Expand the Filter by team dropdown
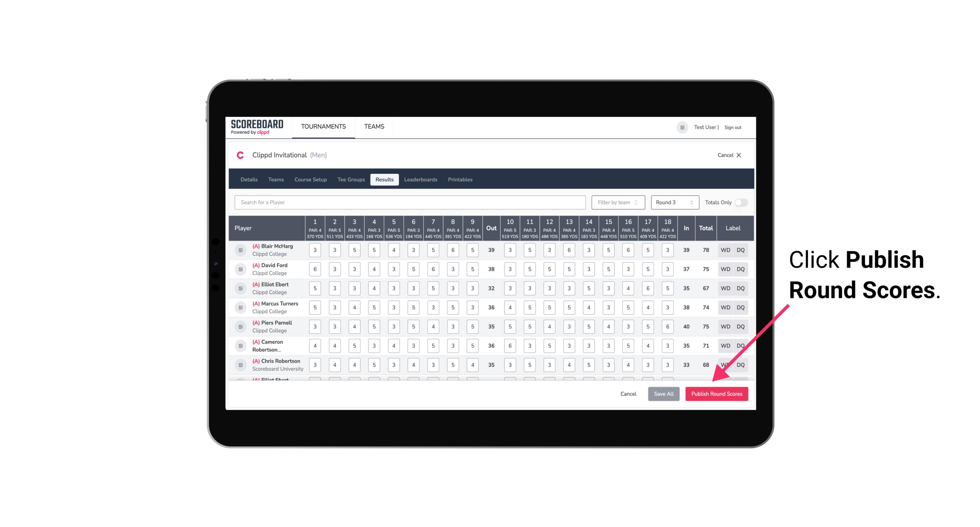Viewport: 980px width, 527px height. 616,202
